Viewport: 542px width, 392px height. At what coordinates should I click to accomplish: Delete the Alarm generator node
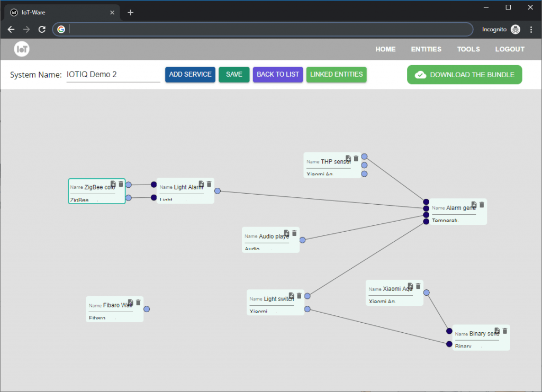point(482,205)
